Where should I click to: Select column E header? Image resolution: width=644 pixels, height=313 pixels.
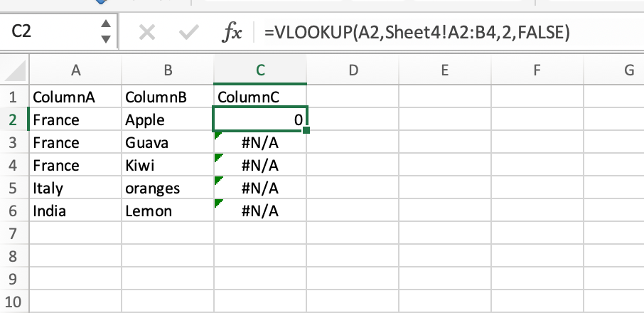point(444,70)
